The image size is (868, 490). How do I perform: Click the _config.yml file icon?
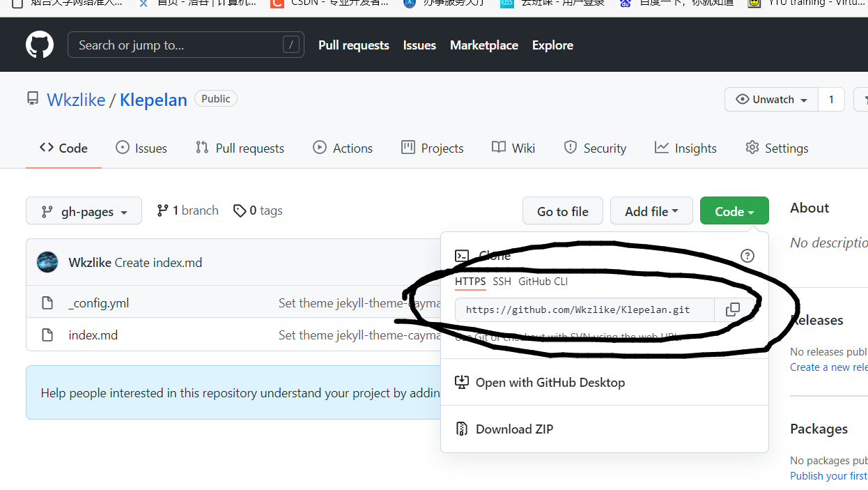(47, 303)
